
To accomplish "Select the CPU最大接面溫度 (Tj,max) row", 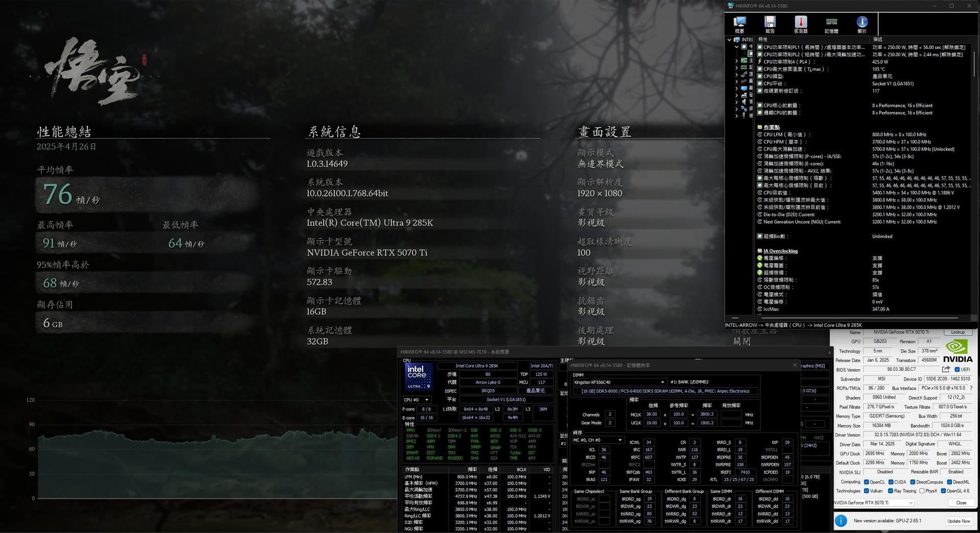I will pyautogui.click(x=864, y=69).
